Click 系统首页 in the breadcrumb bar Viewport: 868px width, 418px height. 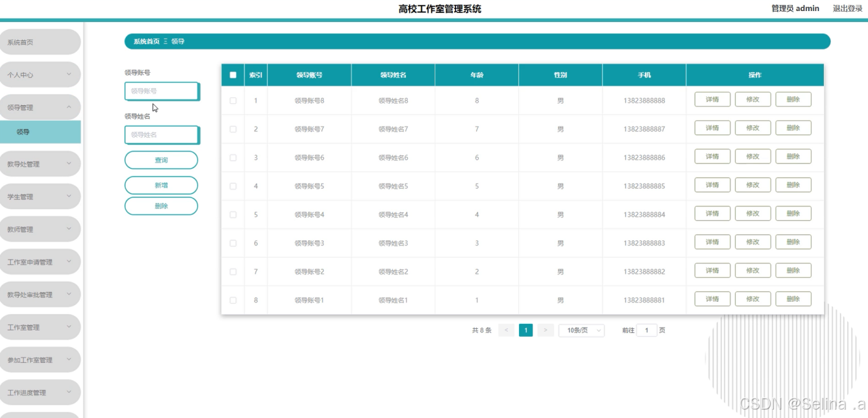click(x=147, y=42)
